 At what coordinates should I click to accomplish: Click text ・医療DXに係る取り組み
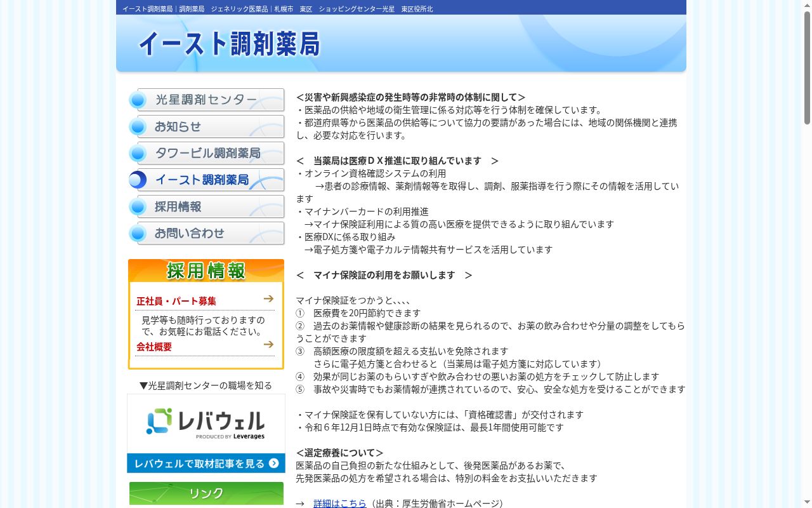(346, 237)
